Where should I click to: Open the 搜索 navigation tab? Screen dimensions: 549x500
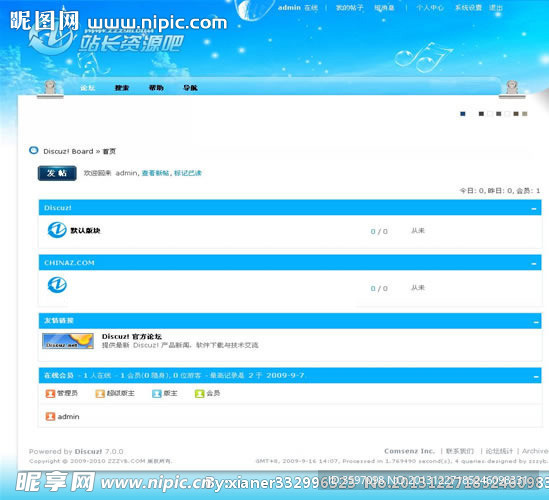(x=122, y=88)
